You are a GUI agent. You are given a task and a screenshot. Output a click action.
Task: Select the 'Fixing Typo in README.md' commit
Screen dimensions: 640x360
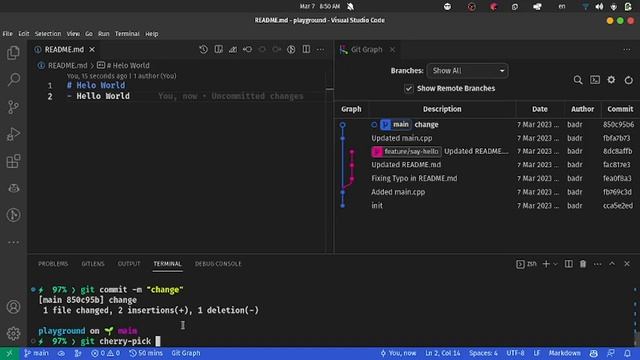487,178
